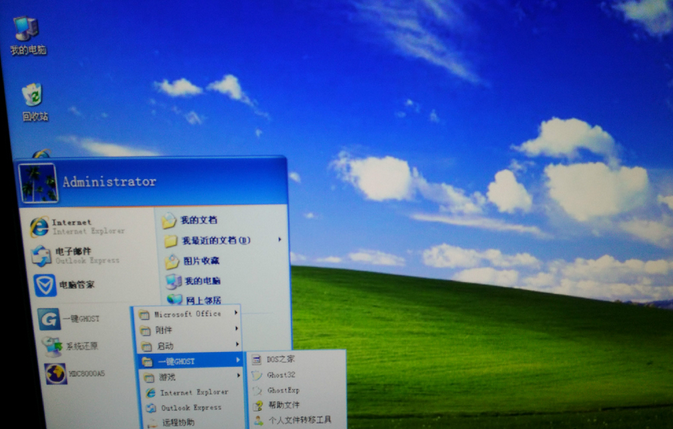Expand arrow next to 游戏
Viewport: 673px width, 429px height.
238,376
